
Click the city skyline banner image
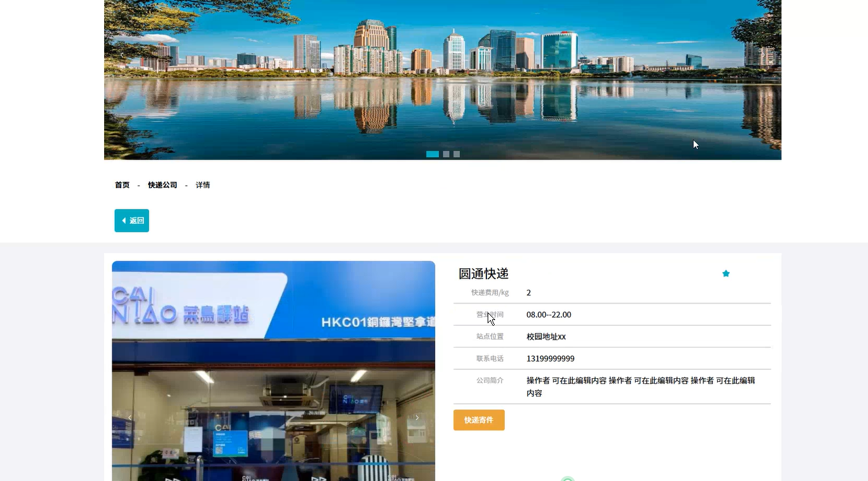point(443,80)
